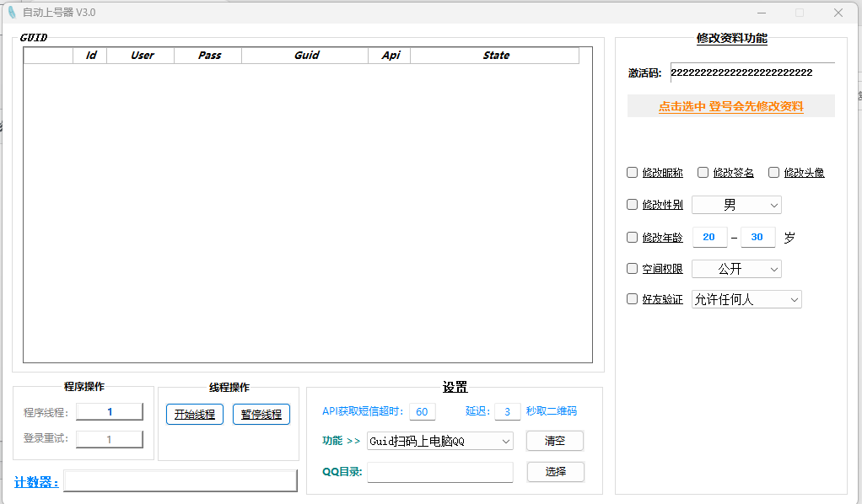The width and height of the screenshot is (862, 504).
Task: Open the gender dropdown showing 男
Action: [x=736, y=205]
